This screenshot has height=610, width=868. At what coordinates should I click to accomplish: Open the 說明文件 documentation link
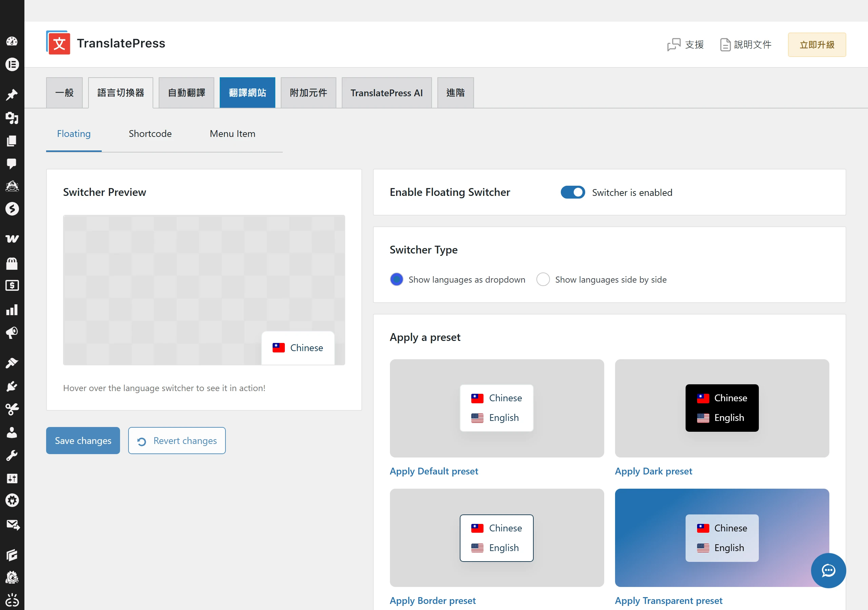(x=746, y=45)
